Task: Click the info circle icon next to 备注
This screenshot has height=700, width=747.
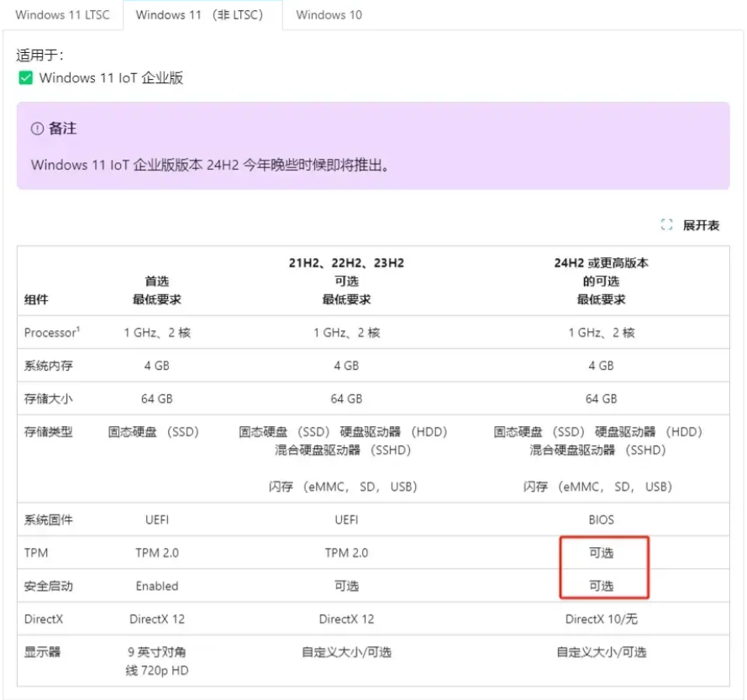Action: pyautogui.click(x=37, y=129)
